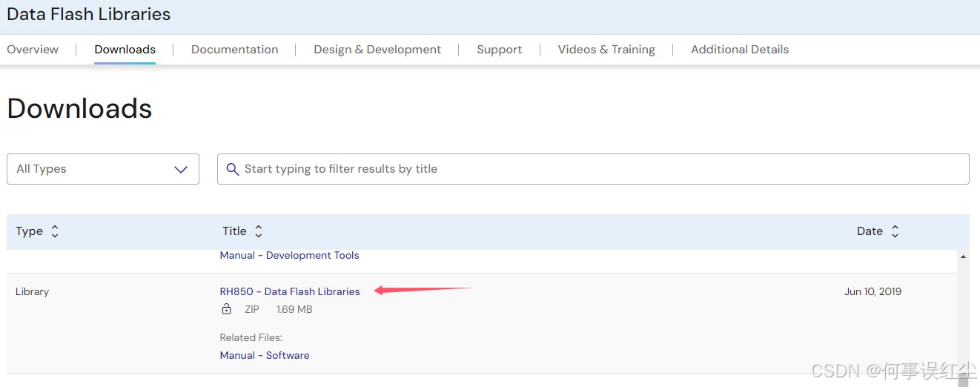The height and width of the screenshot is (387, 980).
Task: Expand the All Types dropdown
Action: [x=103, y=169]
